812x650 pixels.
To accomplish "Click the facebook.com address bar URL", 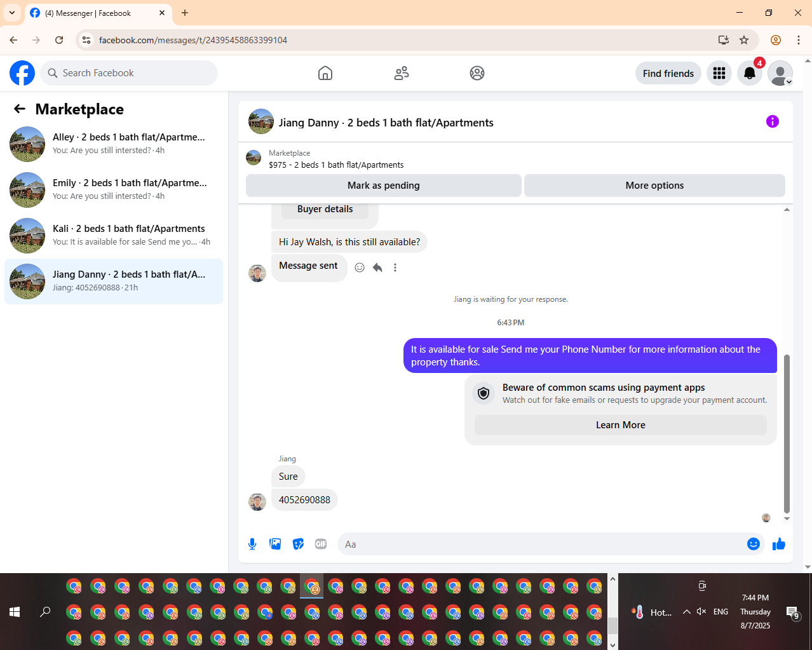I will click(x=193, y=40).
